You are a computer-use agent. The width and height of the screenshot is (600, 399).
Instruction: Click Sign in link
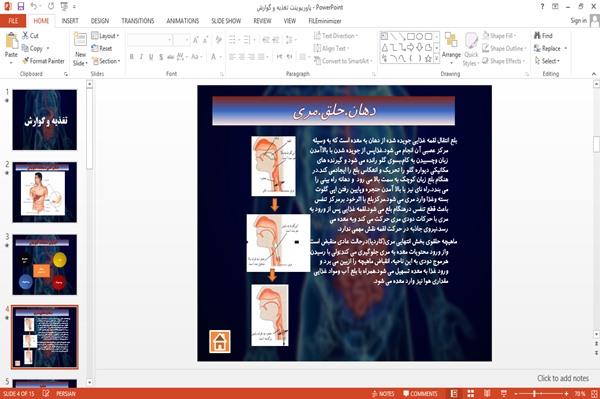click(x=578, y=21)
